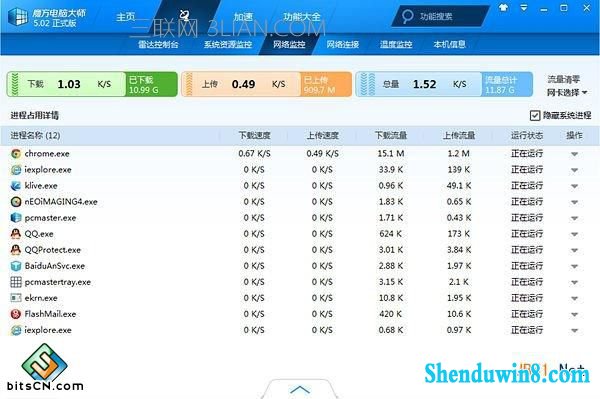Click the pcmaster.exe cube icon

pos(16,218)
